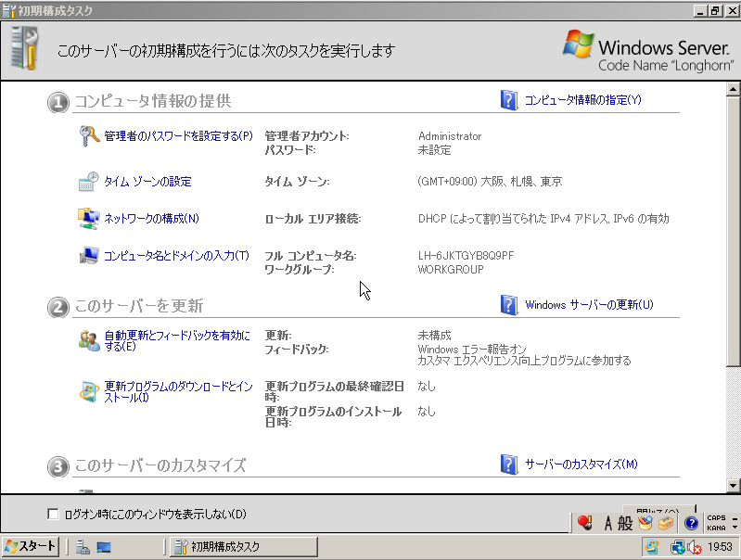Open 'Windows サーバーの更新(U)' help link
Viewport: 741px width, 560px height.
coord(589,305)
